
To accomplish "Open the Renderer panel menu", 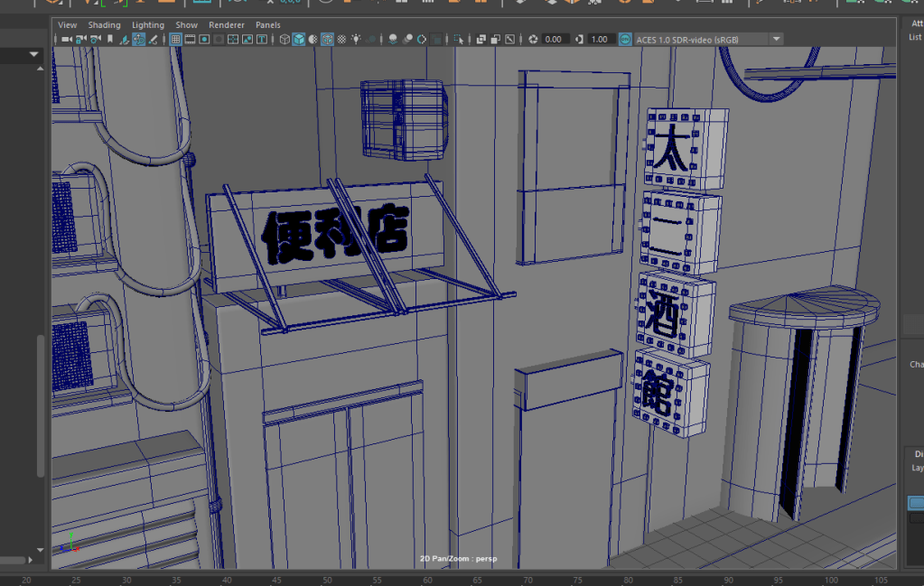I will tap(226, 25).
